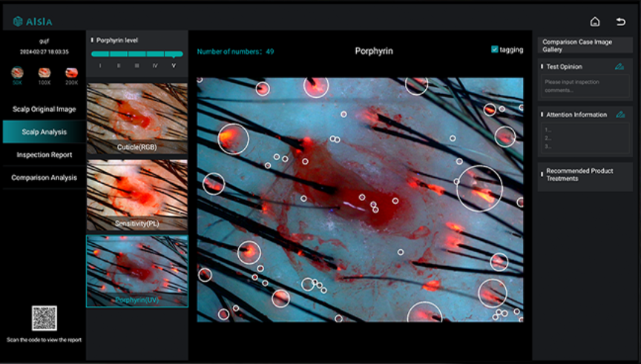641x364 pixels.
Task: Select the Scalp Analysis menu item
Action: (44, 132)
